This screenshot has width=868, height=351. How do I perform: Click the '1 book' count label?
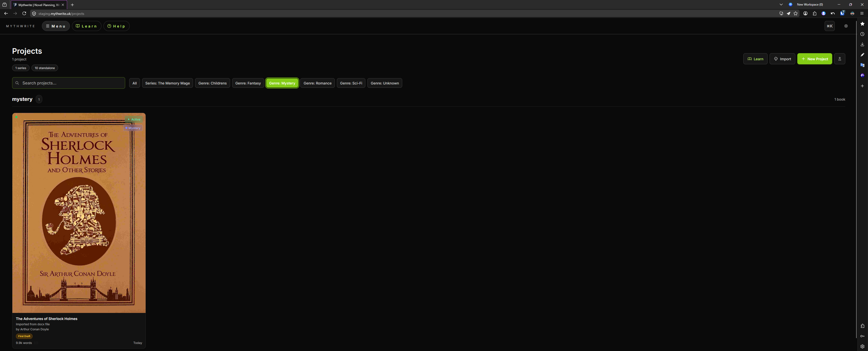pos(840,99)
